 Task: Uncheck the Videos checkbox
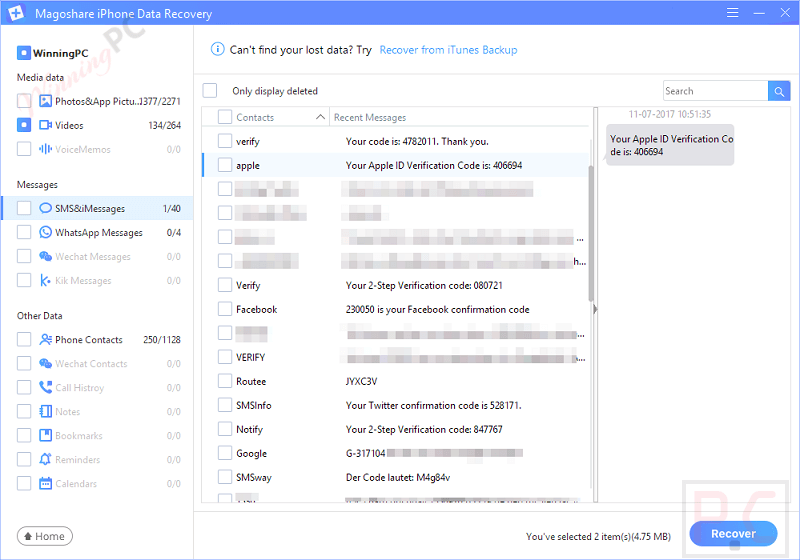24,125
